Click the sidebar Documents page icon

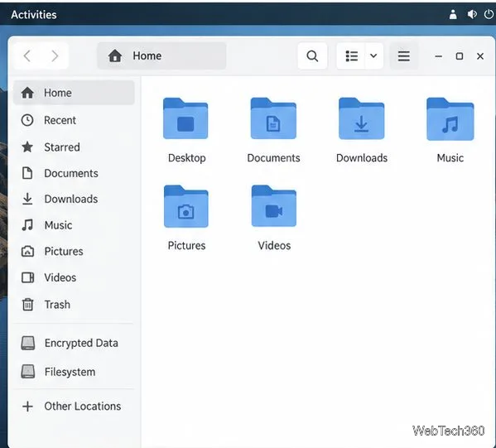[x=27, y=173]
